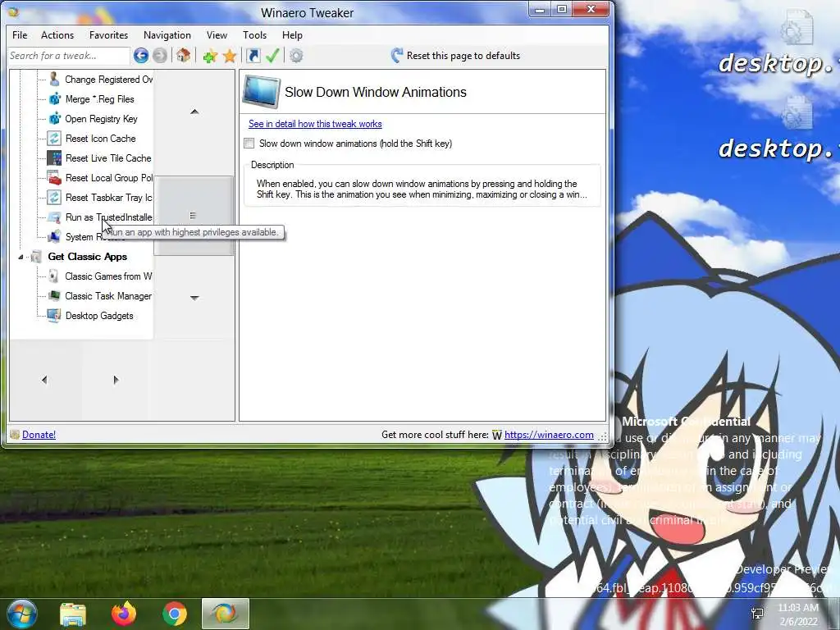Click the horizontal scrollbar left arrow
This screenshot has height=630, width=840.
pyautogui.click(x=44, y=380)
